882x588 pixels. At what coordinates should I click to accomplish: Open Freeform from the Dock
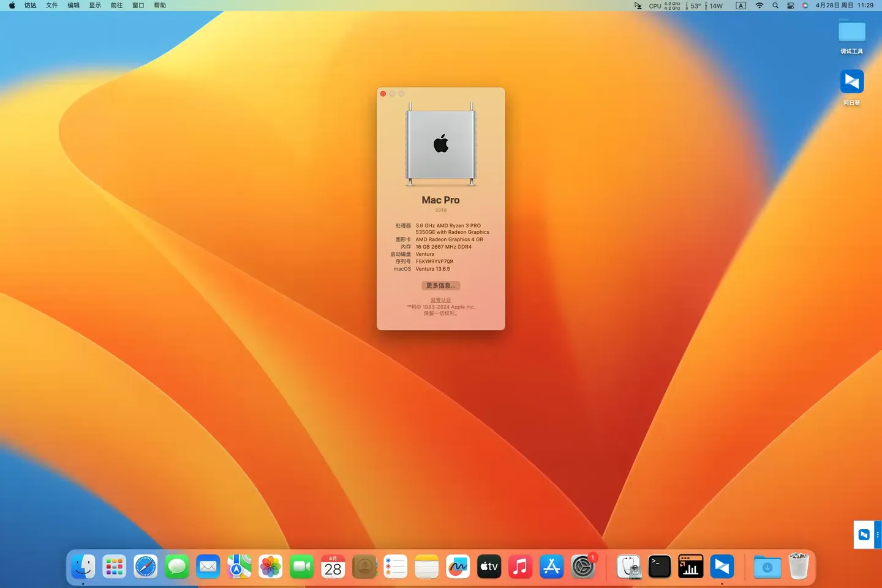click(x=458, y=567)
